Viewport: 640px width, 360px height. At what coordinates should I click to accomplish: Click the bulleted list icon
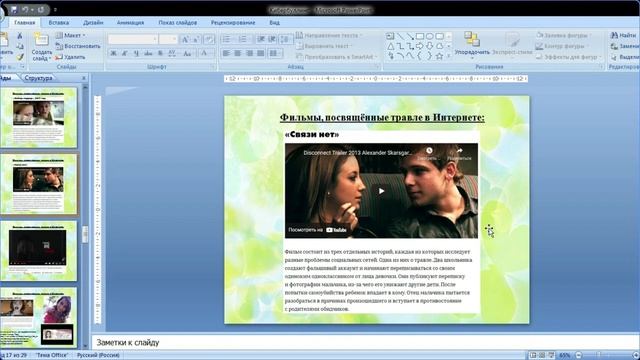[227, 39]
